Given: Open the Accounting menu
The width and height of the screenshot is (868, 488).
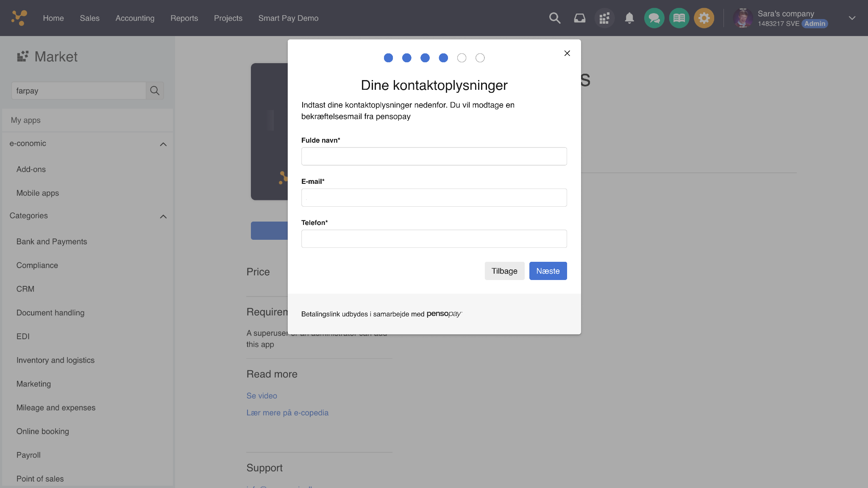Looking at the screenshot, I should (135, 18).
